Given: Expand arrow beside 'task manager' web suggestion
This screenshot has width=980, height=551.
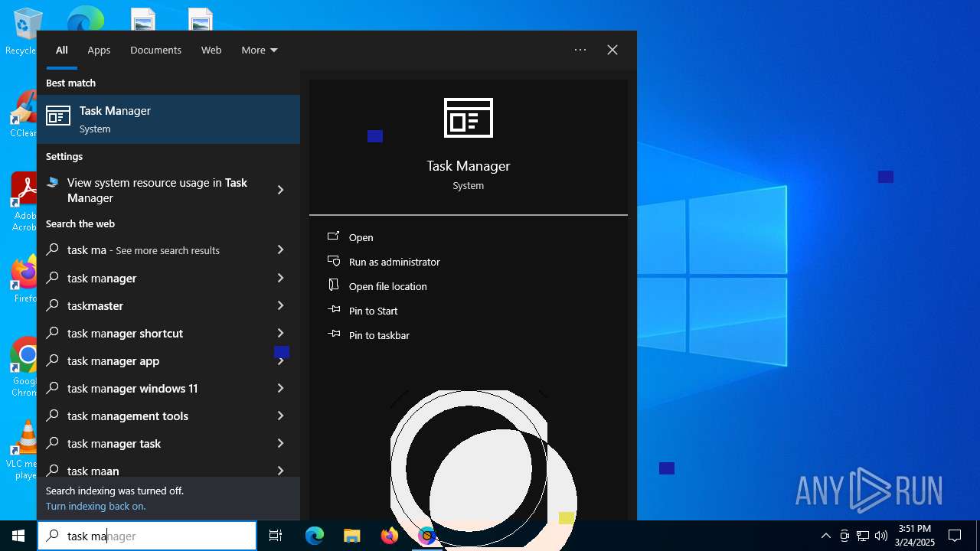Looking at the screenshot, I should click(x=280, y=278).
